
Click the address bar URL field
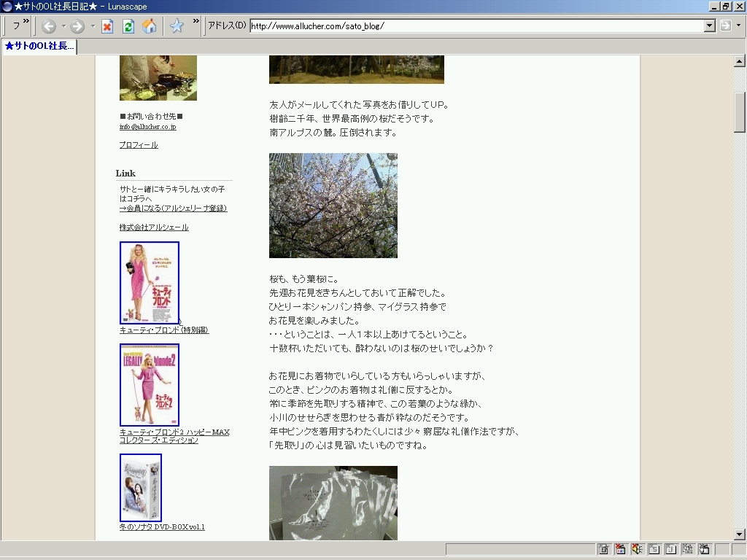point(474,26)
